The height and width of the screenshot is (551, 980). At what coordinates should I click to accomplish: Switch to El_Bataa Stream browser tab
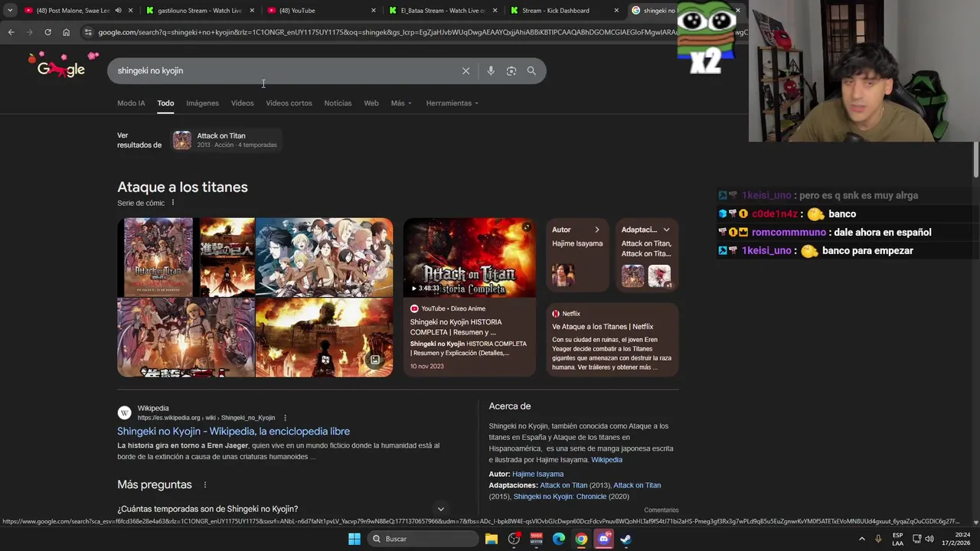442,11
